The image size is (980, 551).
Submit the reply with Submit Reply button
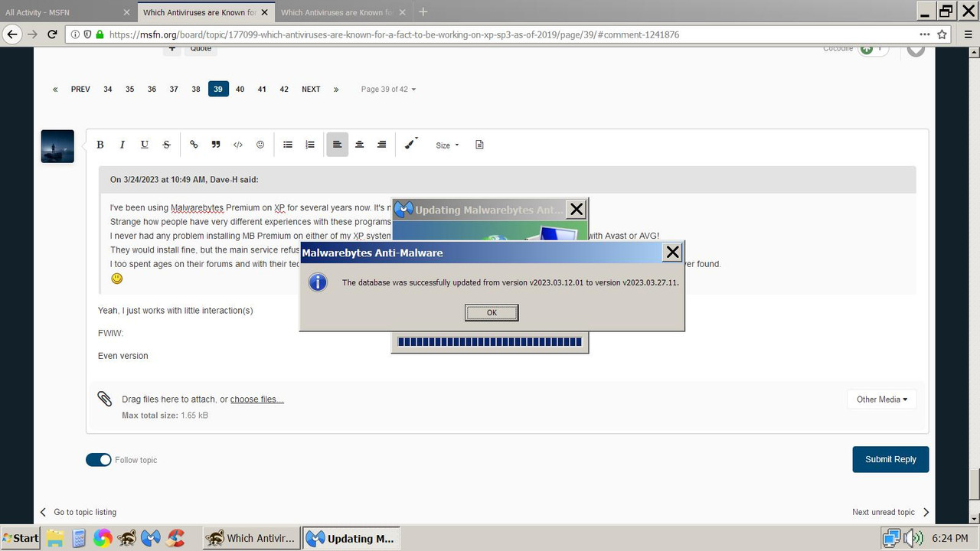pyautogui.click(x=890, y=459)
